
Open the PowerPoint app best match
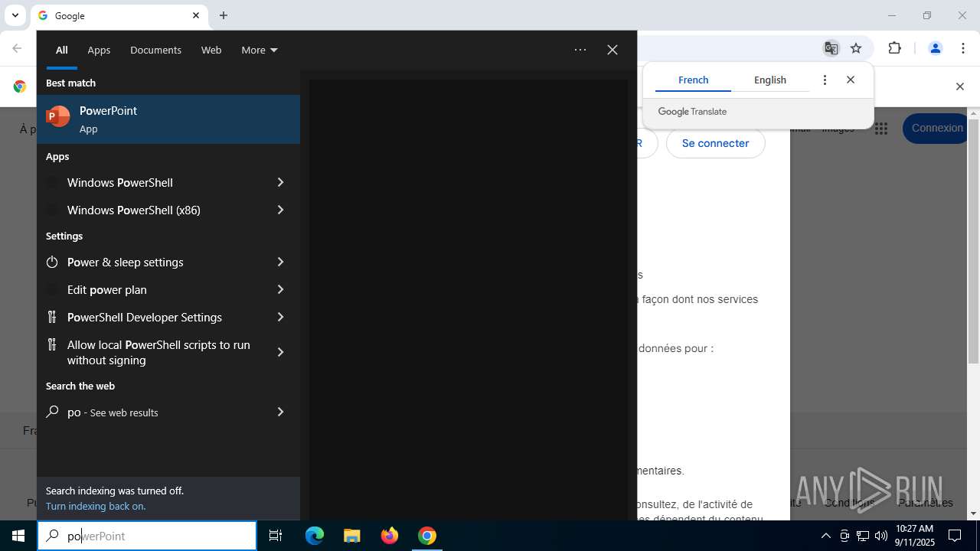168,119
